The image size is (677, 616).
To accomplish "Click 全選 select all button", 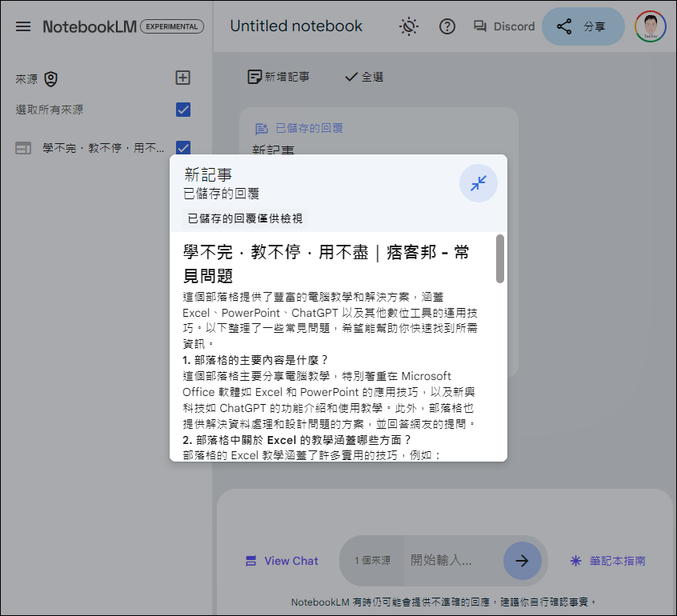I will [364, 78].
